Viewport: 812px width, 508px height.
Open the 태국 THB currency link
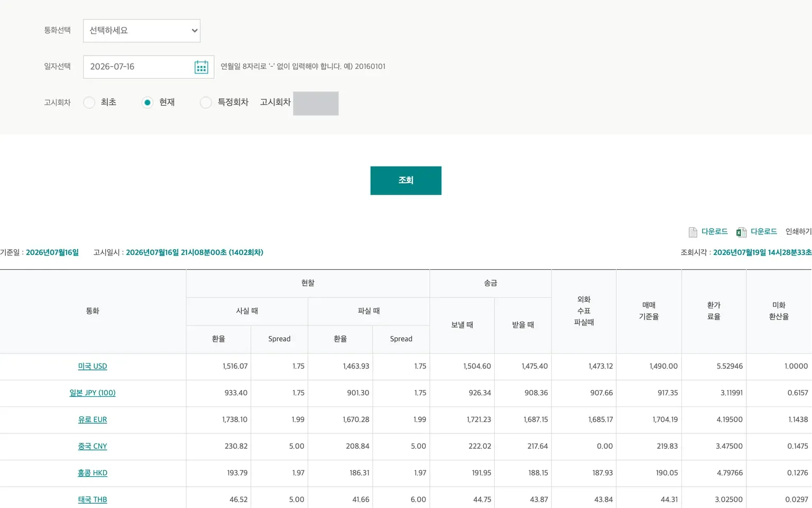click(93, 500)
